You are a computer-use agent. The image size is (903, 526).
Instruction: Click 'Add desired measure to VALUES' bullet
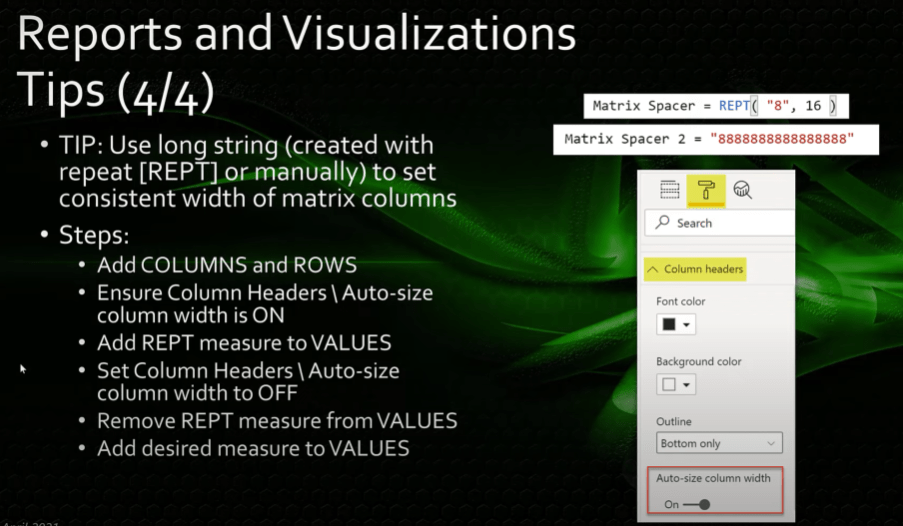pyautogui.click(x=253, y=448)
